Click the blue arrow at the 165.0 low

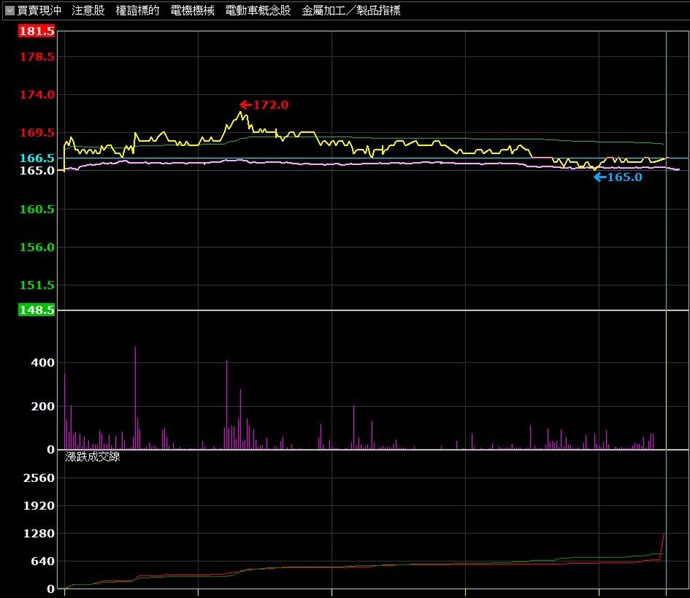(x=599, y=178)
